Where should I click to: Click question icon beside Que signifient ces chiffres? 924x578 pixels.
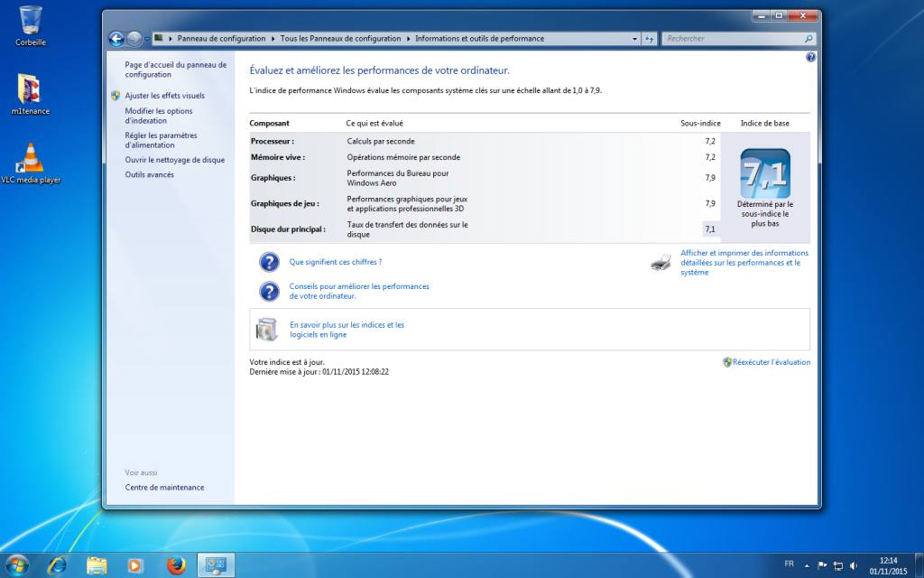(269, 262)
